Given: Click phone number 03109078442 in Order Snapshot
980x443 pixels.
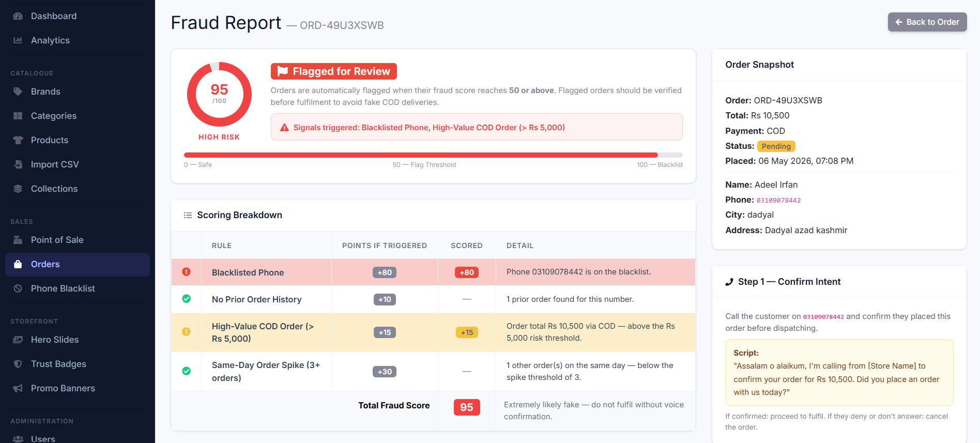Looking at the screenshot, I should 778,200.
